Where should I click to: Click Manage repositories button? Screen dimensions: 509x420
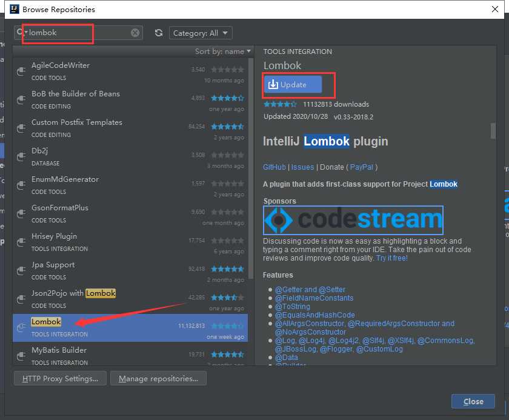point(158,378)
